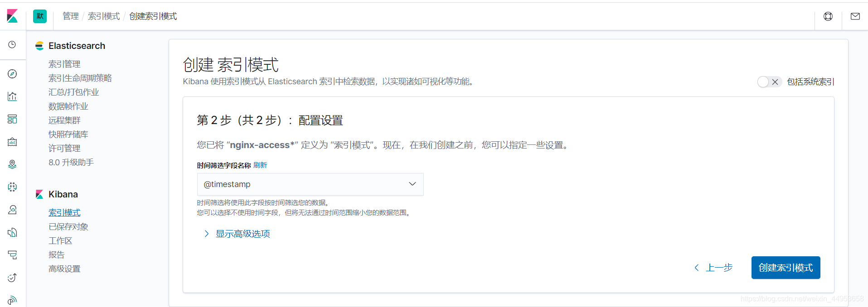This screenshot has width=868, height=307.
Task: Open 汇总/打包作业 menu item
Action: click(73, 92)
